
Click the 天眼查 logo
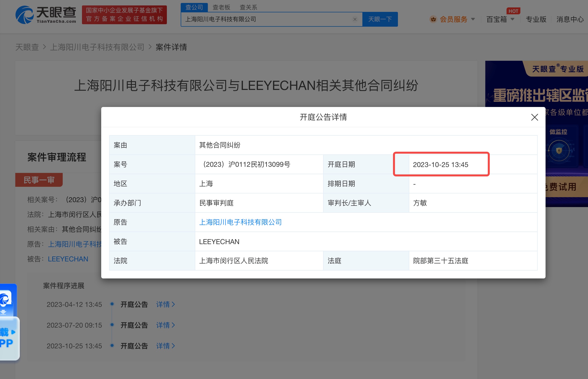46,15
